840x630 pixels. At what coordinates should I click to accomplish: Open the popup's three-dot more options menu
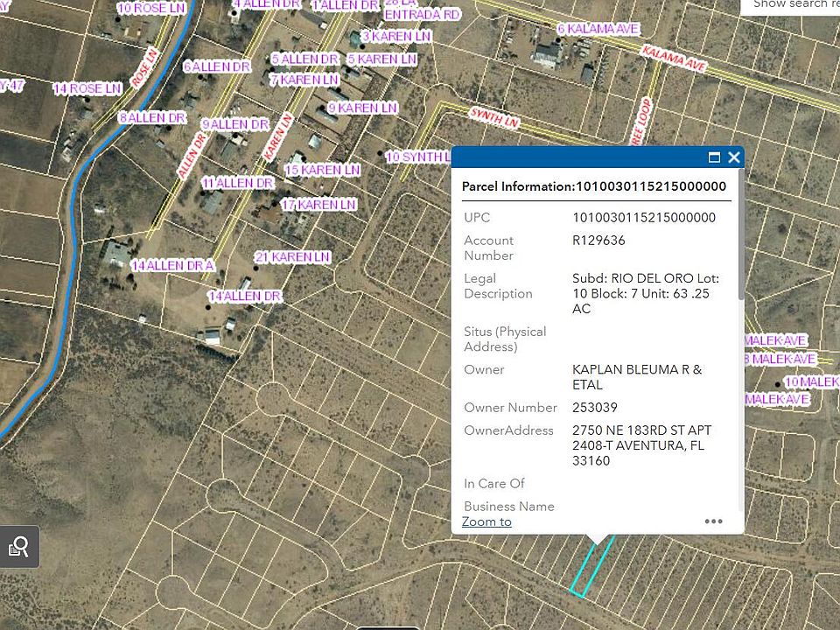click(714, 521)
